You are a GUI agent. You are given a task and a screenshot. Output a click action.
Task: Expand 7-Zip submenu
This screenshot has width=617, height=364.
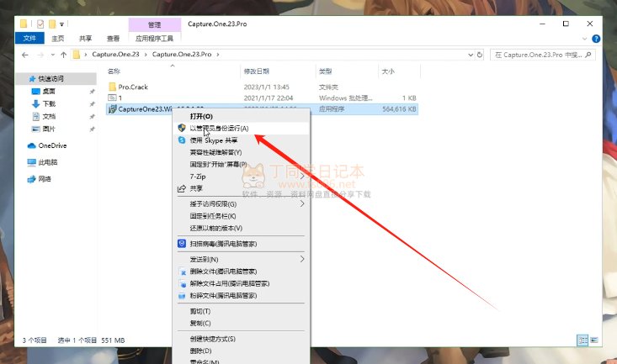coord(302,177)
